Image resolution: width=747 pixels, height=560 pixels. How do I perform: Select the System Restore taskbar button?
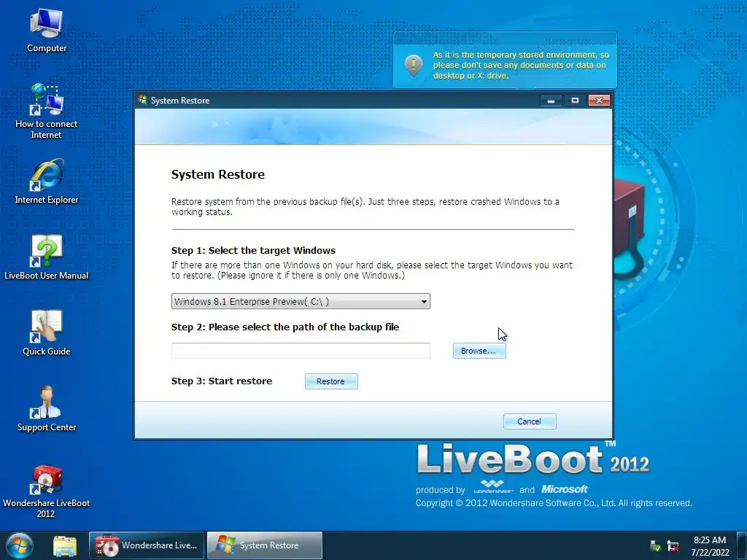[x=264, y=545]
